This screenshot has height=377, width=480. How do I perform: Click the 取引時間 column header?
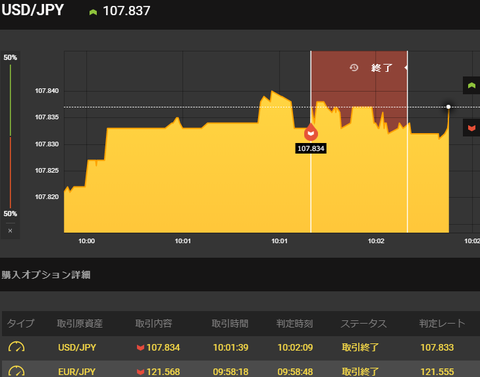pos(230,323)
